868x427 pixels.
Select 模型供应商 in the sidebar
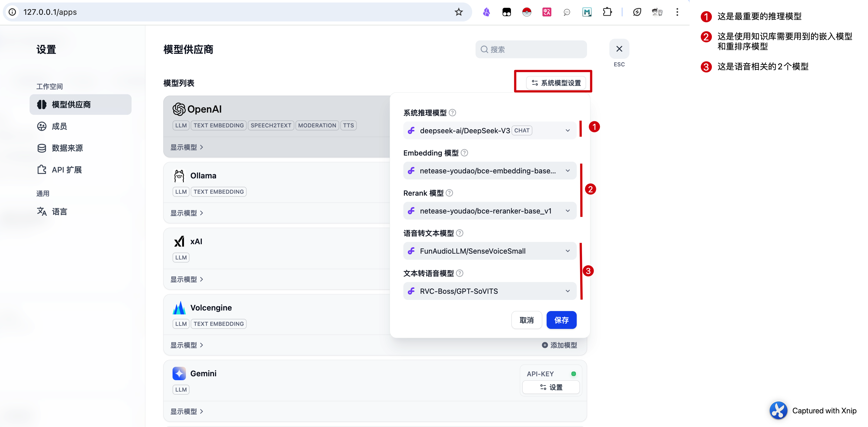[x=81, y=105]
